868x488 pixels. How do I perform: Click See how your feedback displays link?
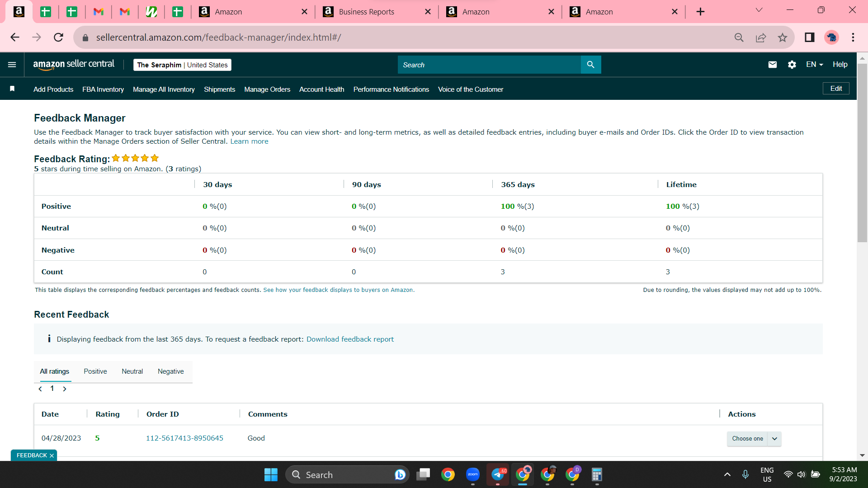[339, 290]
